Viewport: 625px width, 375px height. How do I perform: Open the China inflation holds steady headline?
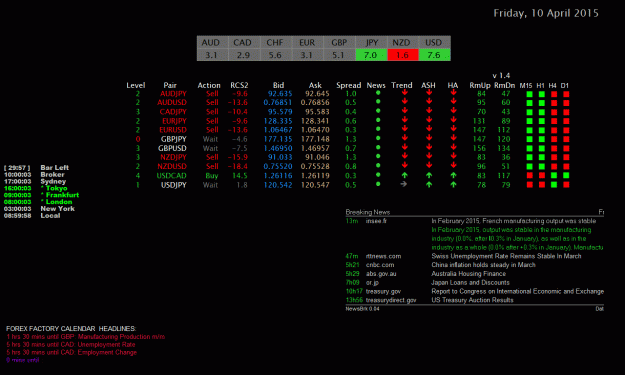coord(483,265)
